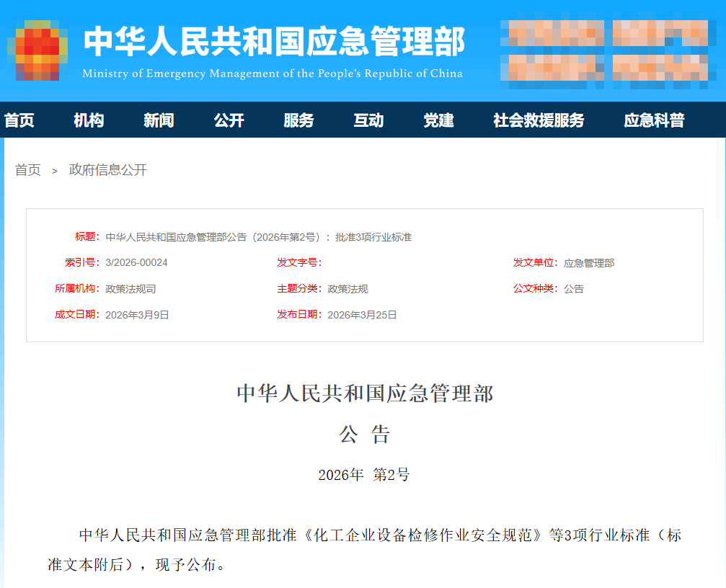Image resolution: width=726 pixels, height=588 pixels.
Task: Click the breadcrumb arrow separator
Action: pyautogui.click(x=55, y=171)
